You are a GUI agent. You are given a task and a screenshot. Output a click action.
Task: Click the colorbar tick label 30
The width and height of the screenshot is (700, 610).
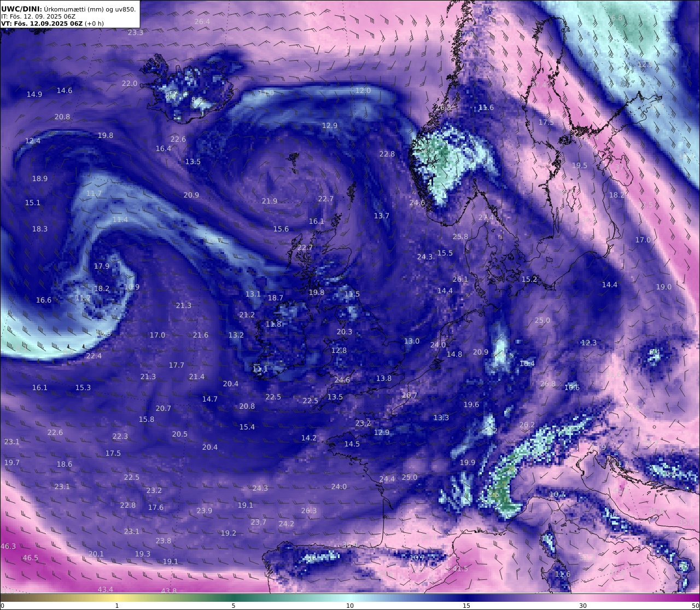click(x=583, y=606)
